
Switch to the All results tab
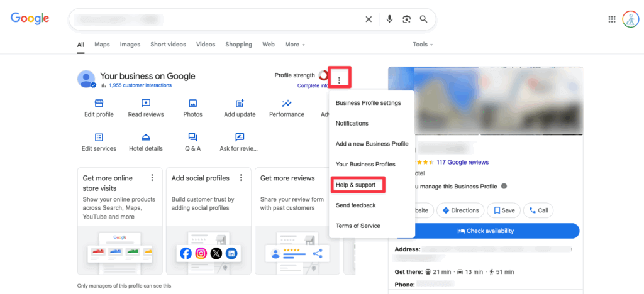[81, 44]
